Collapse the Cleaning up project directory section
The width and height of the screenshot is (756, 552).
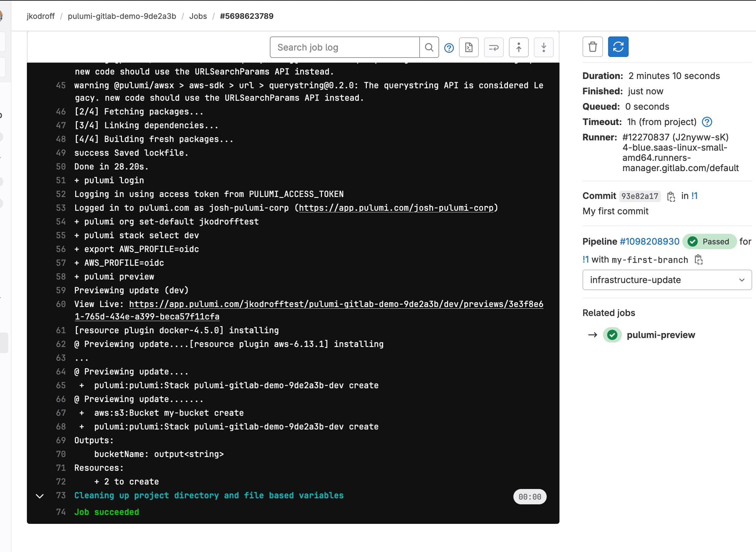point(40,496)
